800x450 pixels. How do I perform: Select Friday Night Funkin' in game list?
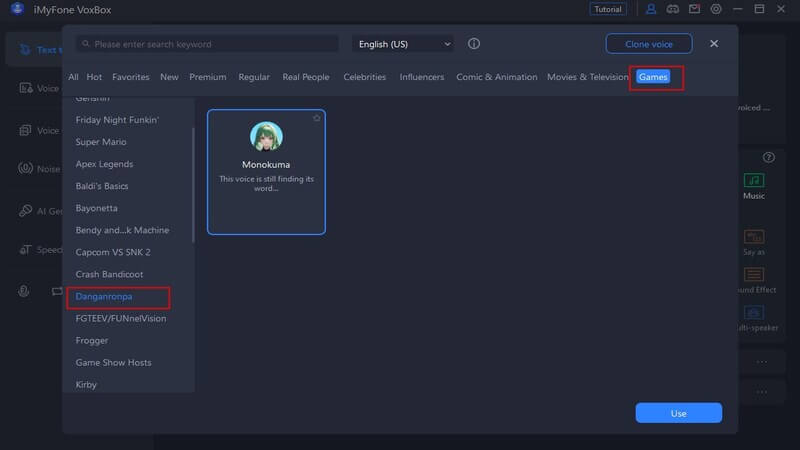117,120
